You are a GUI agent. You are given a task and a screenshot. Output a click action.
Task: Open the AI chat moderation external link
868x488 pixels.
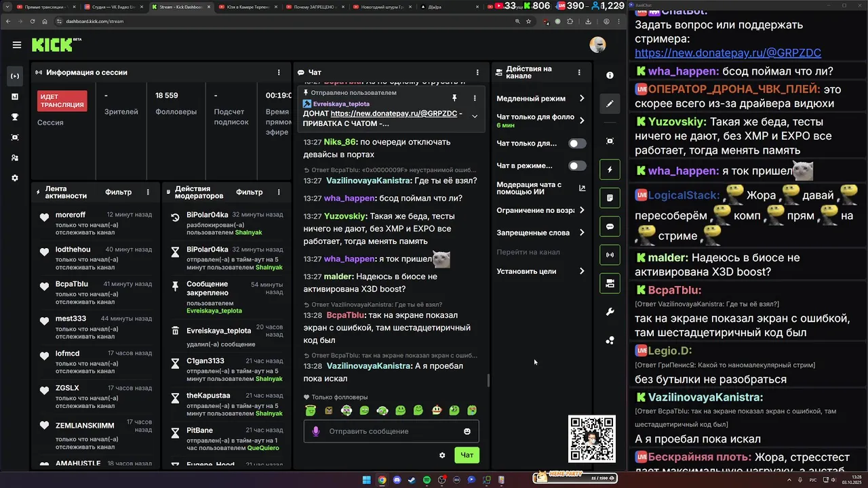pyautogui.click(x=582, y=188)
